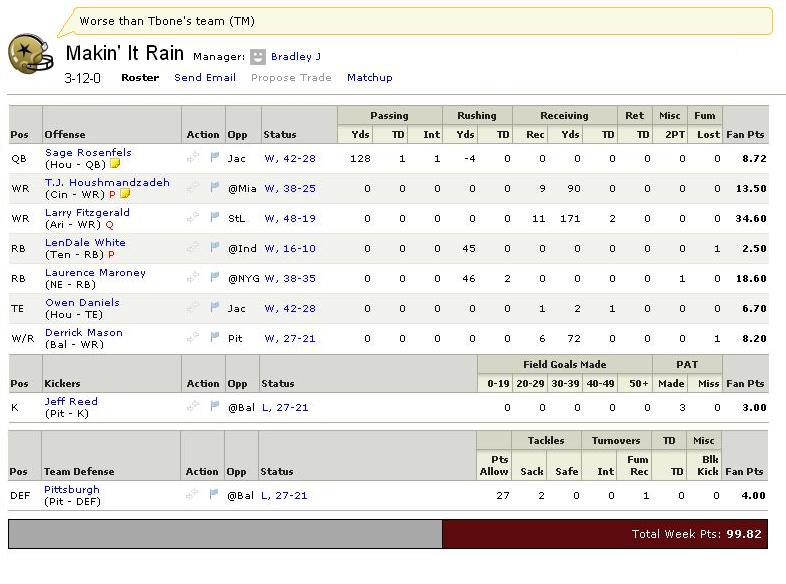
Task: Open the Matchup tab
Action: coord(370,78)
